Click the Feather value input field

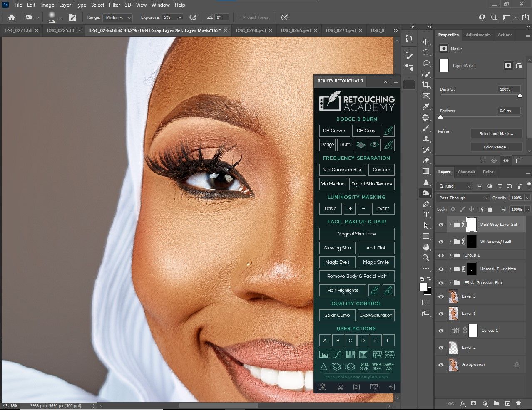tap(510, 111)
